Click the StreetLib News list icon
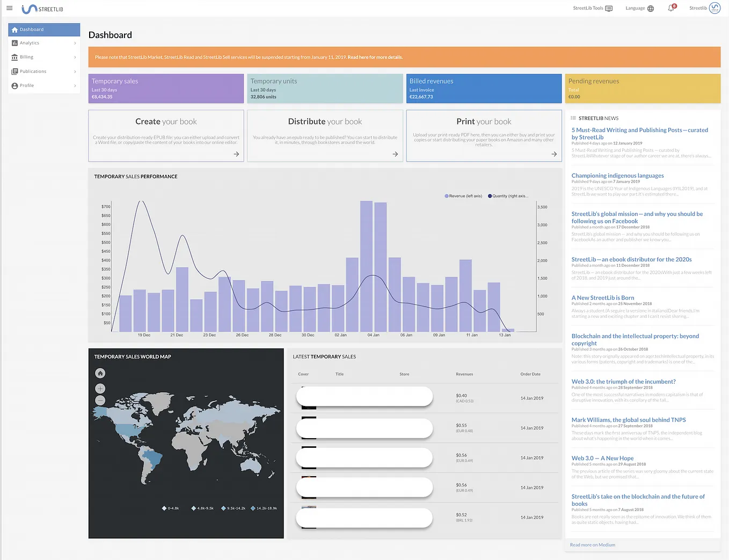The height and width of the screenshot is (560, 729). [573, 118]
